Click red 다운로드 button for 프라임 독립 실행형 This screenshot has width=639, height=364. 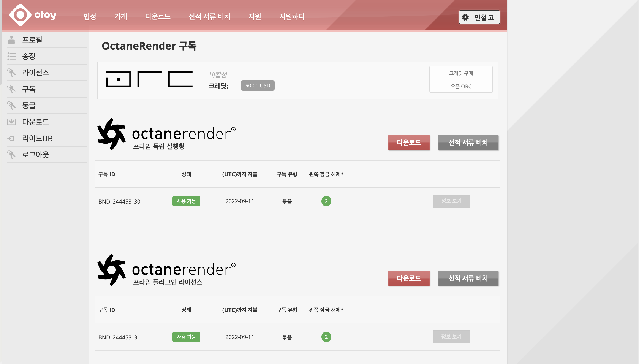tap(409, 143)
